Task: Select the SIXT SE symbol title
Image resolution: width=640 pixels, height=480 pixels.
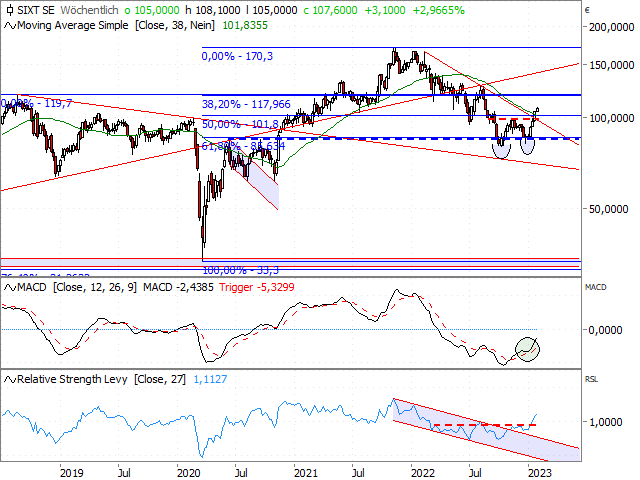Action: pyautogui.click(x=36, y=10)
